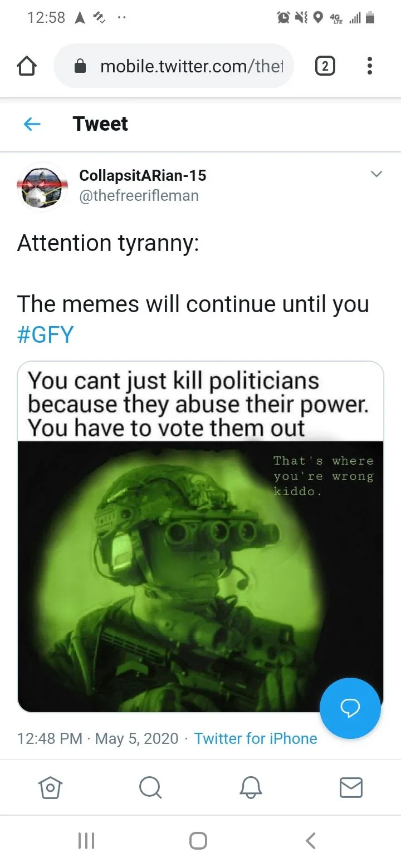Open the @thefreerifleman handle
The height and width of the screenshot is (868, 401).
(x=139, y=196)
